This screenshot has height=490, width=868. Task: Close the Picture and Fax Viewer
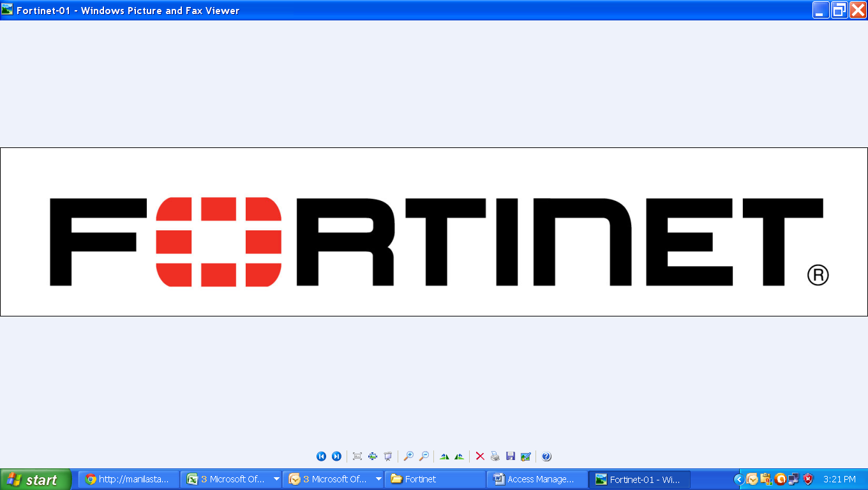[x=858, y=10]
